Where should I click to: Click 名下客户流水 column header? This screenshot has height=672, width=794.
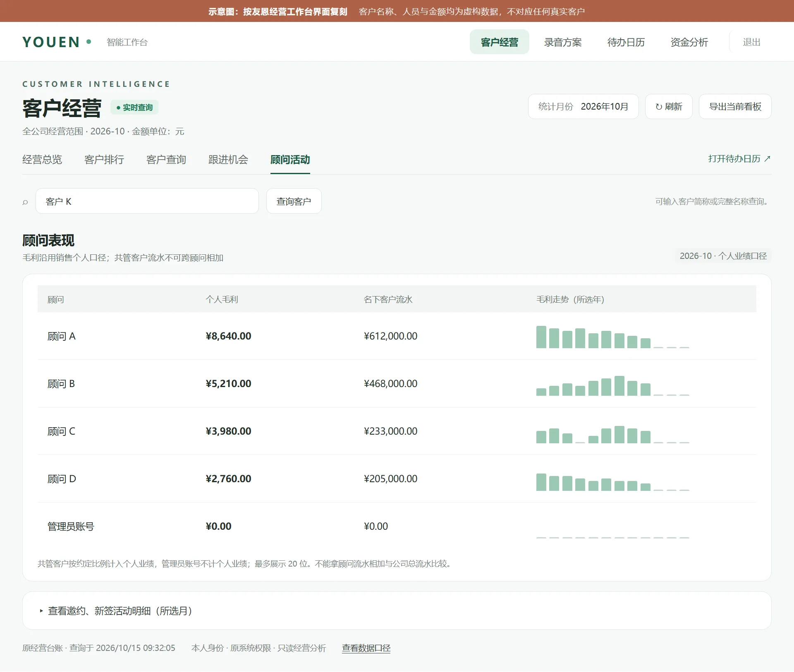pyautogui.click(x=388, y=299)
